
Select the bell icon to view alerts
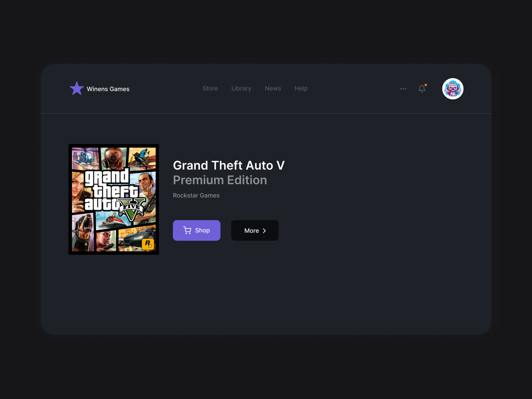[422, 89]
